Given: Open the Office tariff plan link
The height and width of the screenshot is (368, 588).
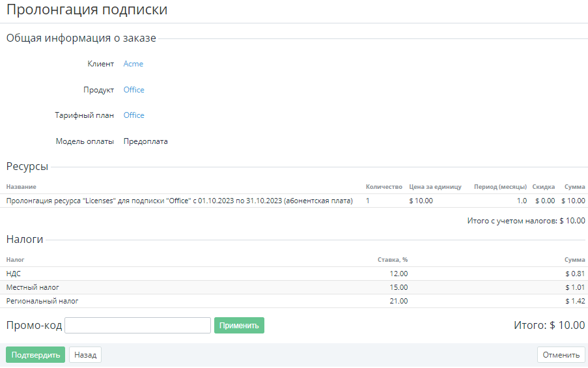Looking at the screenshot, I should click(x=133, y=115).
